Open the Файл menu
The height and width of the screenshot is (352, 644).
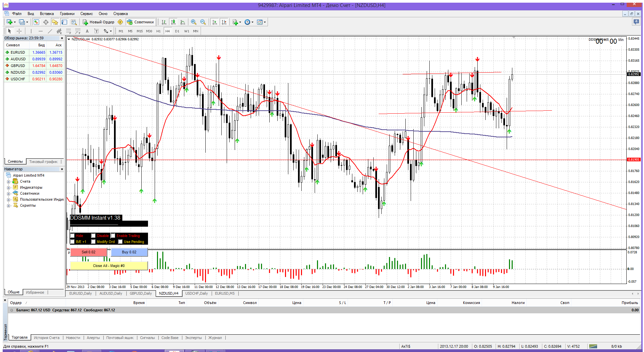(17, 14)
